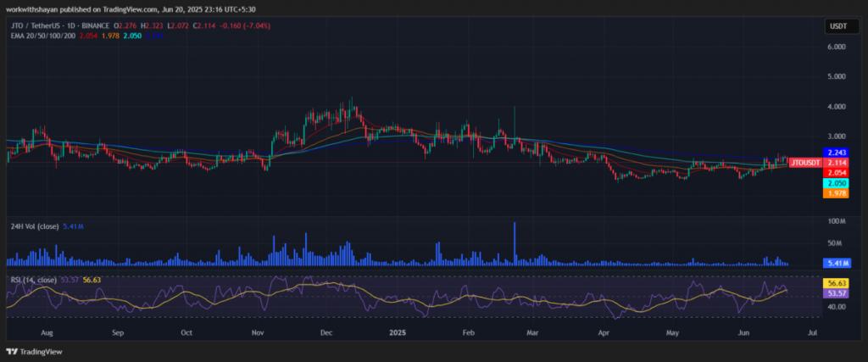Click the cyan 2.050 EMA price tag
Viewport: 868px width, 362px height.
coord(837,183)
